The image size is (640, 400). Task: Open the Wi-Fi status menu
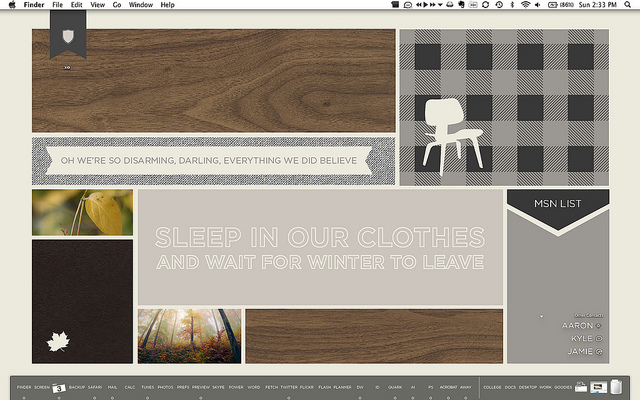pyautogui.click(x=526, y=4)
